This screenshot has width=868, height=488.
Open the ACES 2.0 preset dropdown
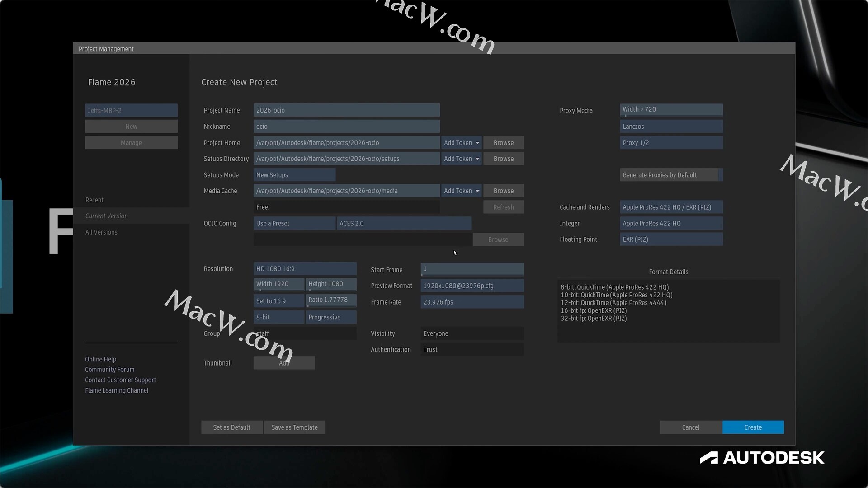tap(404, 223)
